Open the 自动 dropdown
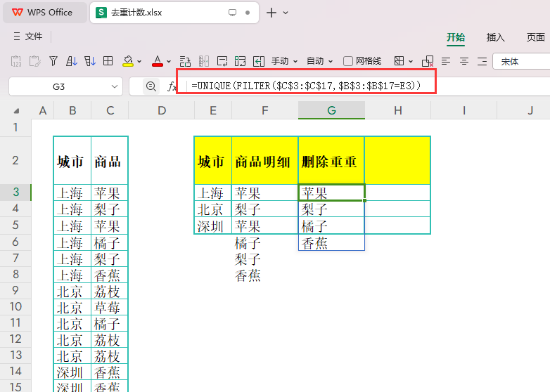Screen dimensions: 550x392 (x=319, y=61)
